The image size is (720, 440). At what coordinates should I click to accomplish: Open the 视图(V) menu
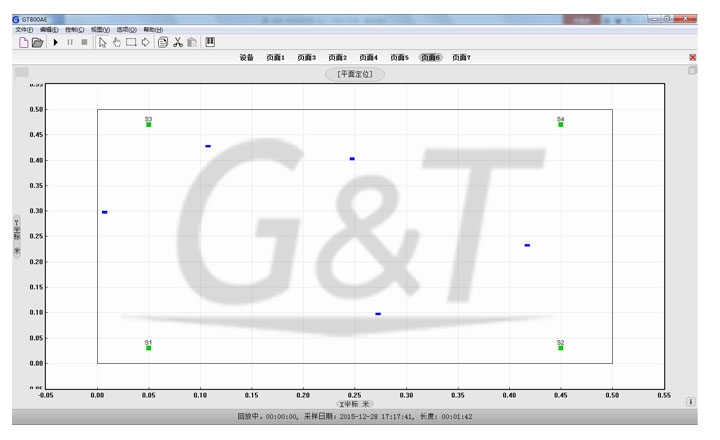click(x=100, y=29)
